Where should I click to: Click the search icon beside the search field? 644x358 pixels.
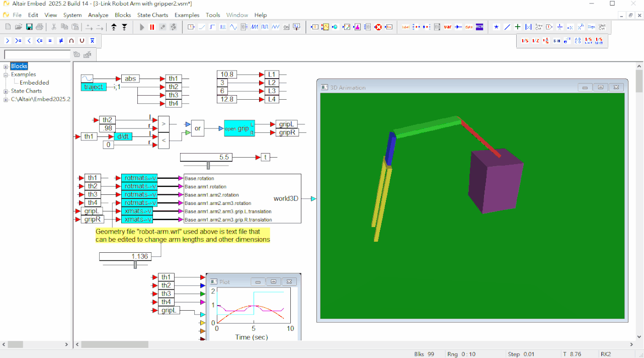pos(77,54)
